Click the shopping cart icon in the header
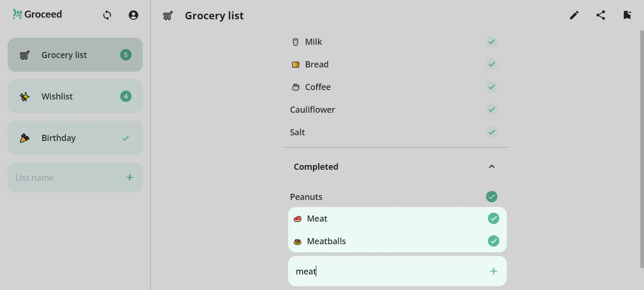644x290 pixels. click(168, 16)
